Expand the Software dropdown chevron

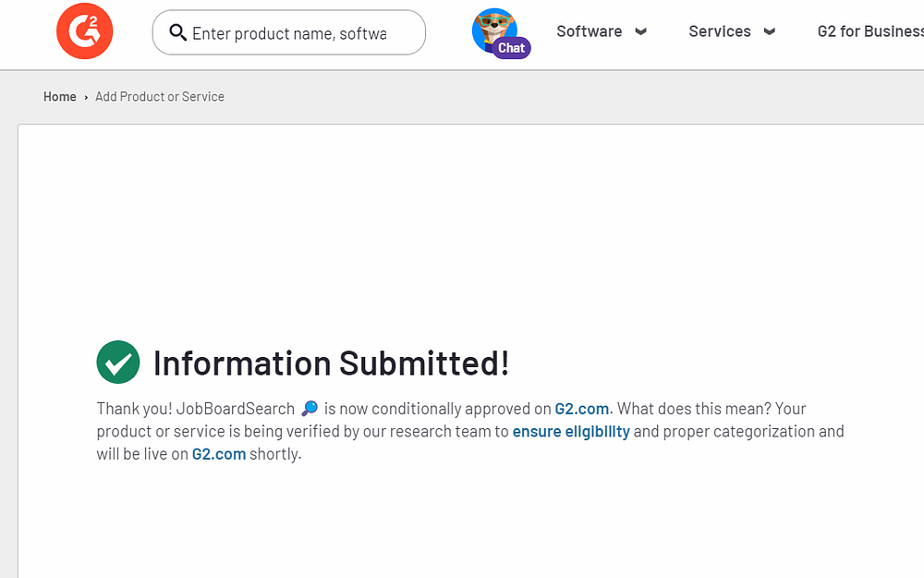pos(641,31)
